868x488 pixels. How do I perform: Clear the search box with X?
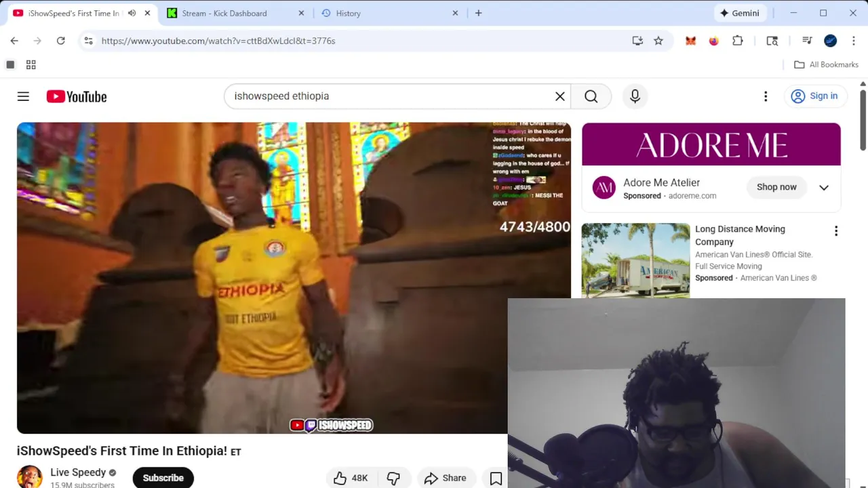pos(560,96)
